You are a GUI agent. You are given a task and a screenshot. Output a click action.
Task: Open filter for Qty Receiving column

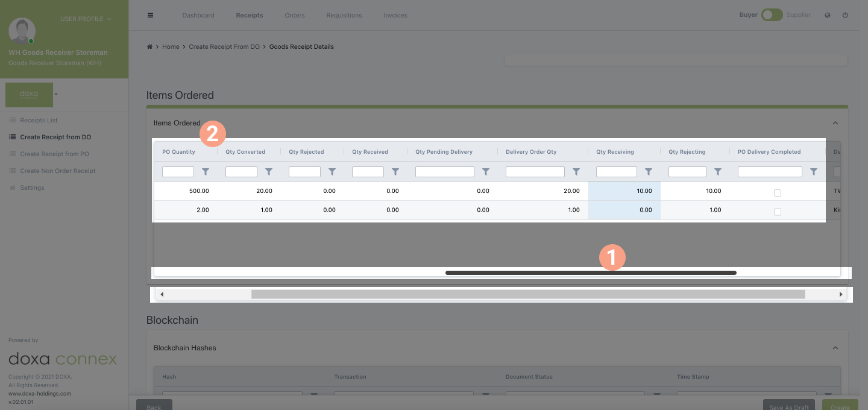pyautogui.click(x=649, y=172)
